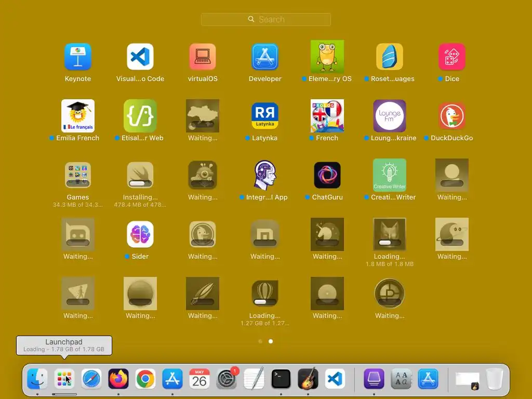
Task: Open Calendar showing May 26 in Dock
Action: coord(199,379)
